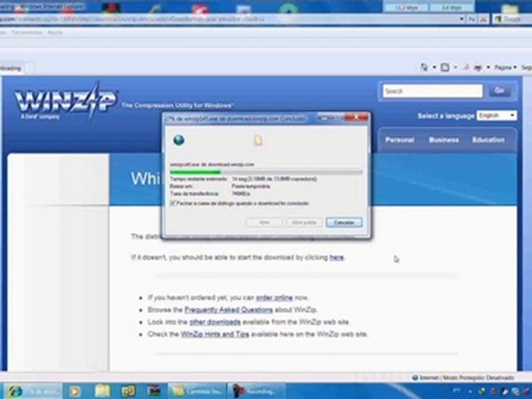This screenshot has width=532, height=399.
Task: Click the 'Select a language' label
Action: pos(446,116)
